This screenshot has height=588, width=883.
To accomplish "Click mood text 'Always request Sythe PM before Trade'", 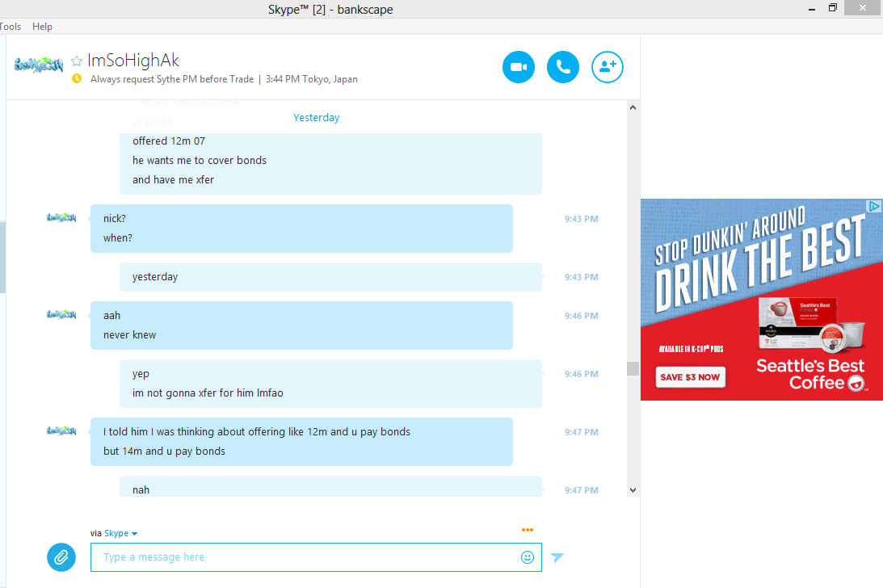I will coord(172,79).
